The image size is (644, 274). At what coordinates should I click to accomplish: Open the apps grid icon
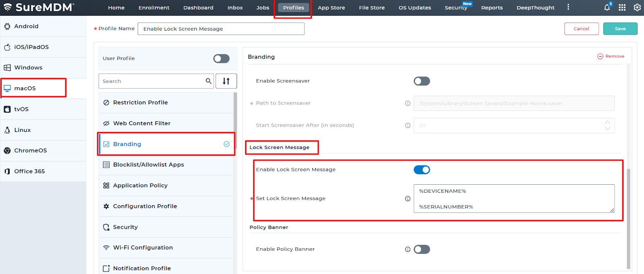coord(622,8)
